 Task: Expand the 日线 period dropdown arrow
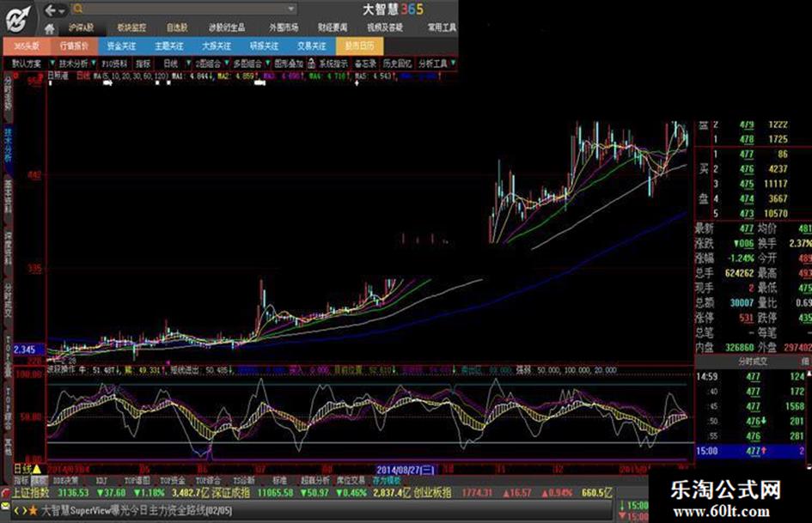coord(188,64)
